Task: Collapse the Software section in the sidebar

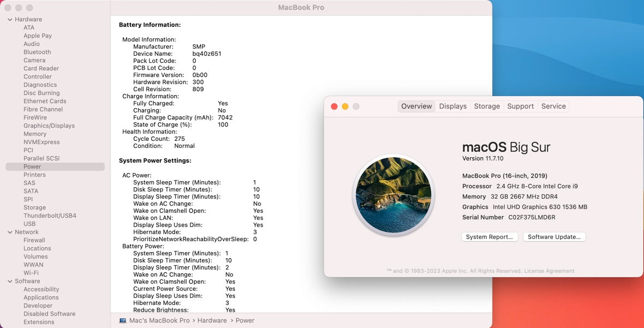Action: pos(10,281)
